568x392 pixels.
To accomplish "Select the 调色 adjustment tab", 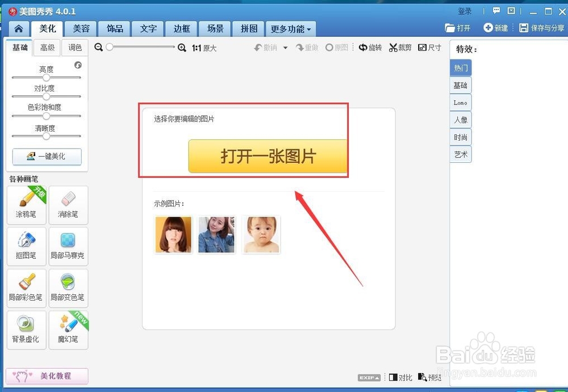I will [x=74, y=48].
